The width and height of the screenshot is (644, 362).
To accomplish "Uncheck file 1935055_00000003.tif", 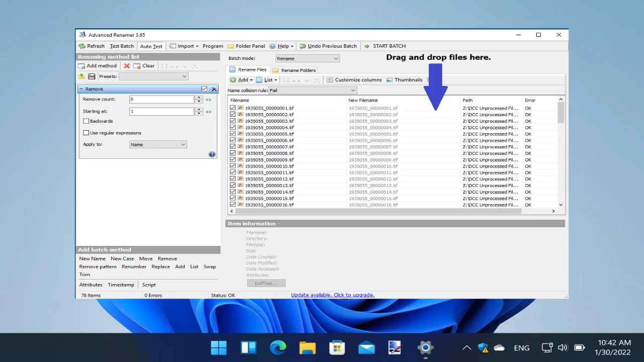I will coord(232,121).
